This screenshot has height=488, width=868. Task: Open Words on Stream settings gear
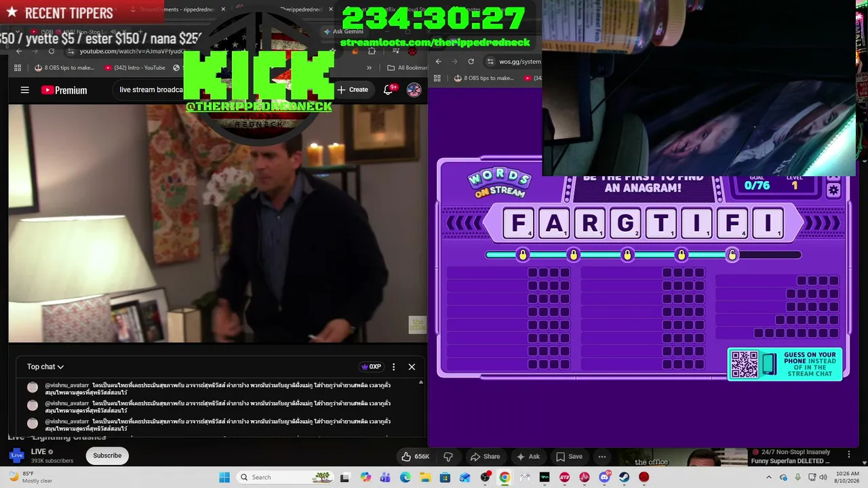click(833, 190)
